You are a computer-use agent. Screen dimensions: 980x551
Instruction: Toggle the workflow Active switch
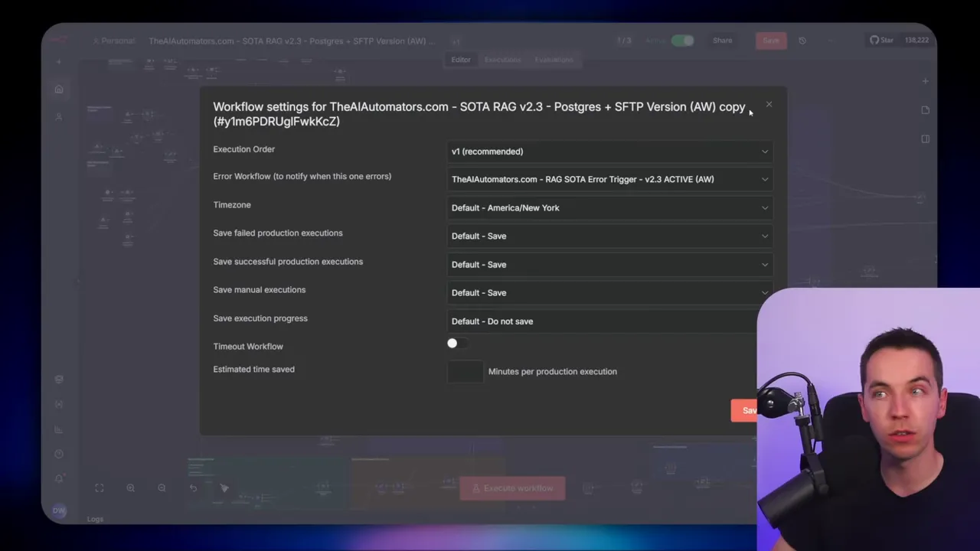tap(681, 41)
